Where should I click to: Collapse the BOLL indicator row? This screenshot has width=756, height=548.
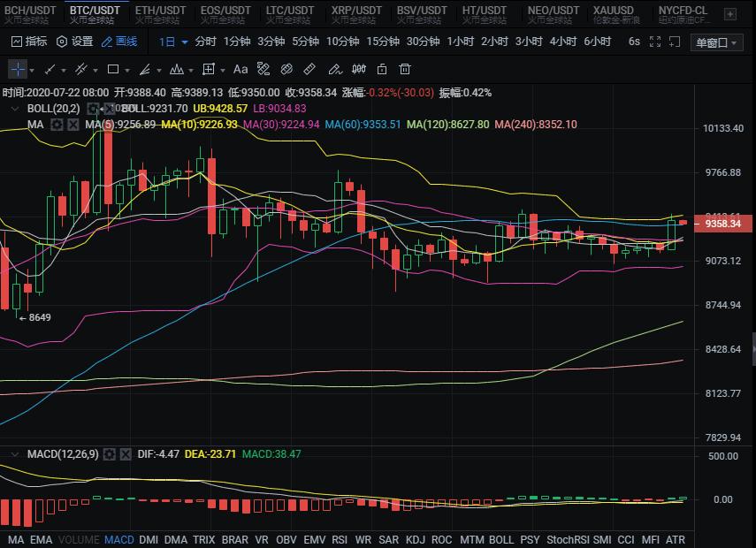click(x=15, y=109)
